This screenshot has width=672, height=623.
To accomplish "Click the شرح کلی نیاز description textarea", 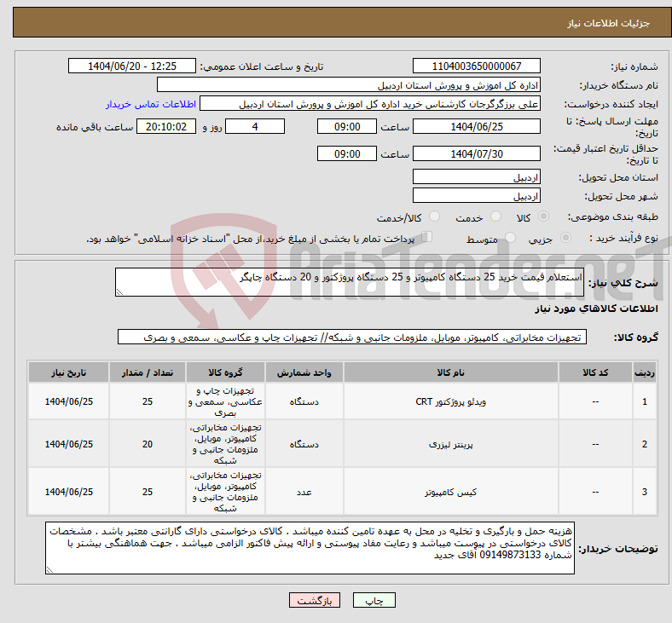I will [350, 282].
